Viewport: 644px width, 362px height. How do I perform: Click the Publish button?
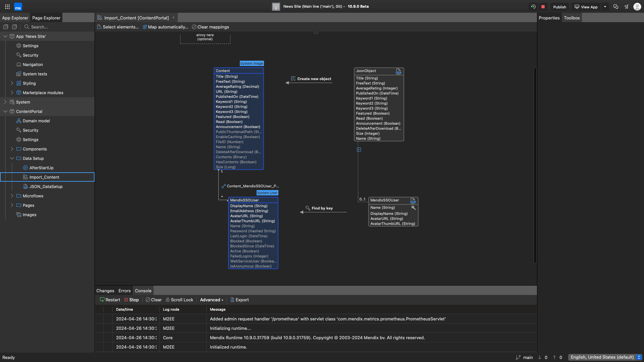click(559, 7)
